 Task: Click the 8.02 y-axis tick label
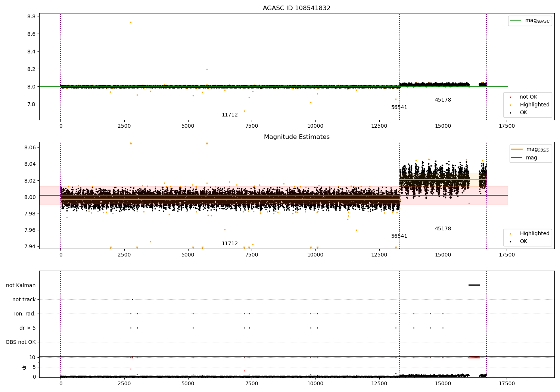point(30,181)
